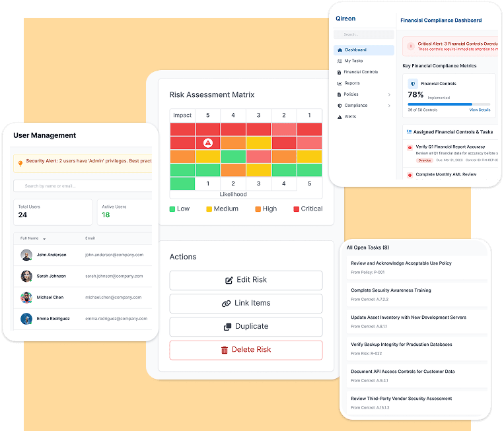Click the All Open Tasks (8) heading
This screenshot has width=504, height=431.
[x=368, y=248]
